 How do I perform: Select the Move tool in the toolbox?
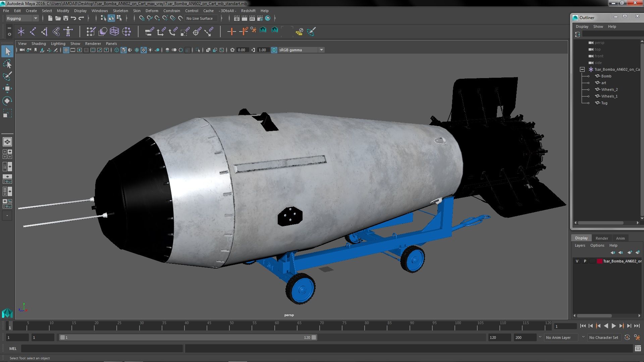(x=7, y=88)
